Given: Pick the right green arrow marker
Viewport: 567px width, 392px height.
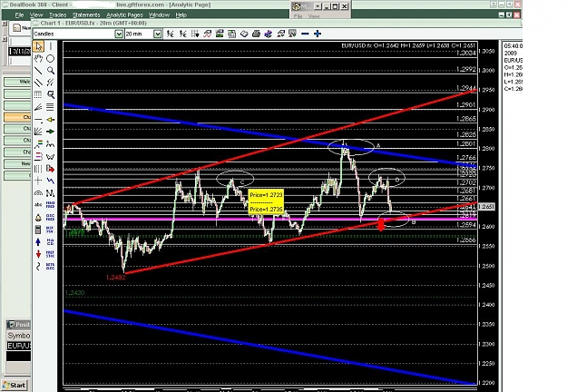Looking at the screenshot, I should (51, 132).
